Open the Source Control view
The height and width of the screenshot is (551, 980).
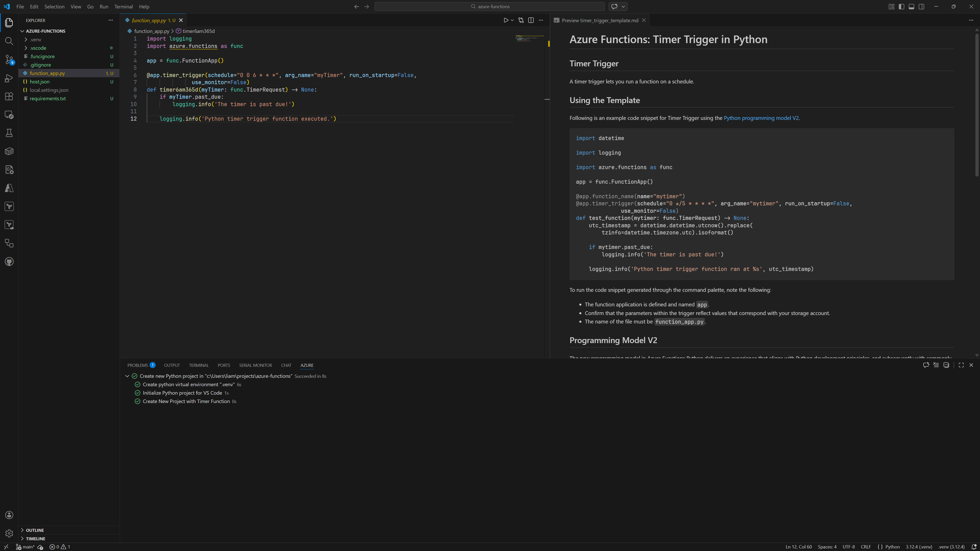point(9,59)
